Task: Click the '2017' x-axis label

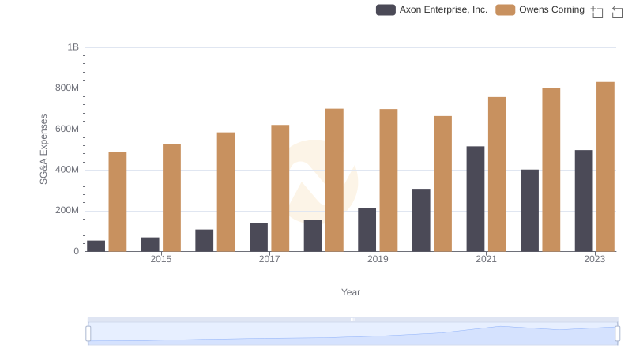Action: 269,259
